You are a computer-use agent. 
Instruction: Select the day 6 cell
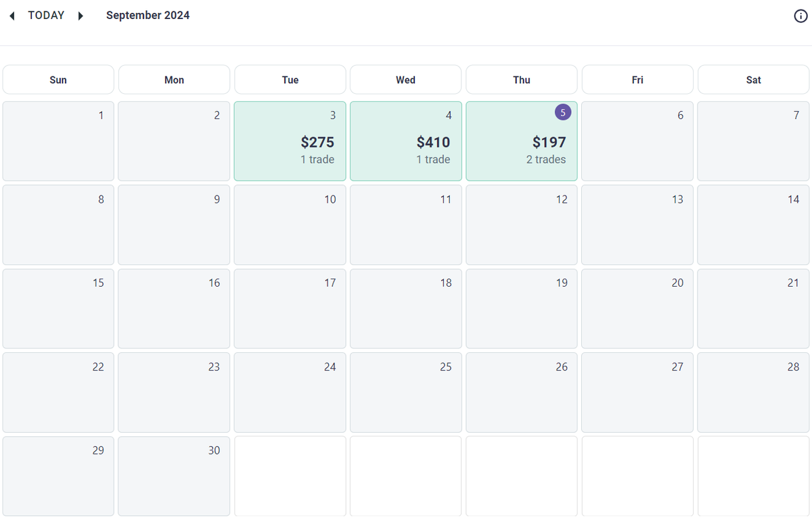(x=637, y=141)
